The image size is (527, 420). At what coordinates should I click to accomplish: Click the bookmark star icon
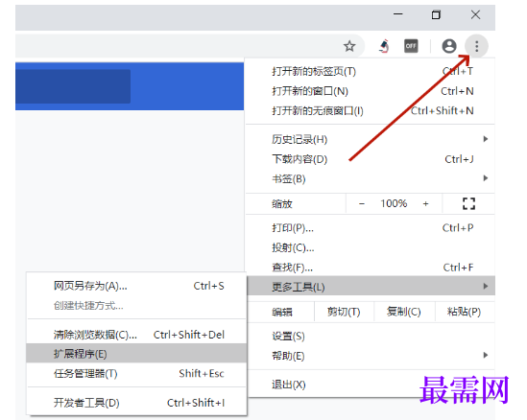[349, 46]
